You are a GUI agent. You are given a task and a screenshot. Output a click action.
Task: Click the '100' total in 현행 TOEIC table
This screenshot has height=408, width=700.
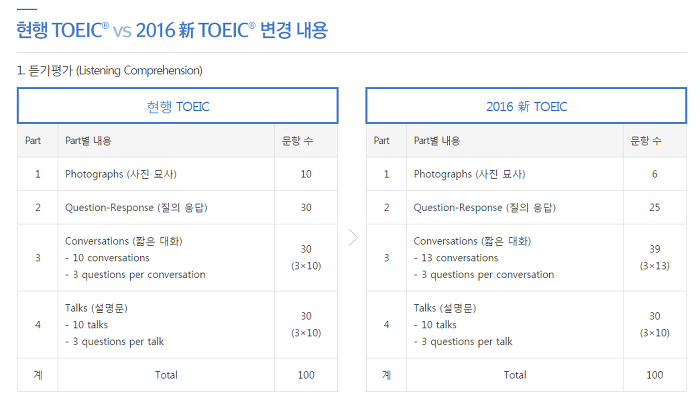(306, 375)
